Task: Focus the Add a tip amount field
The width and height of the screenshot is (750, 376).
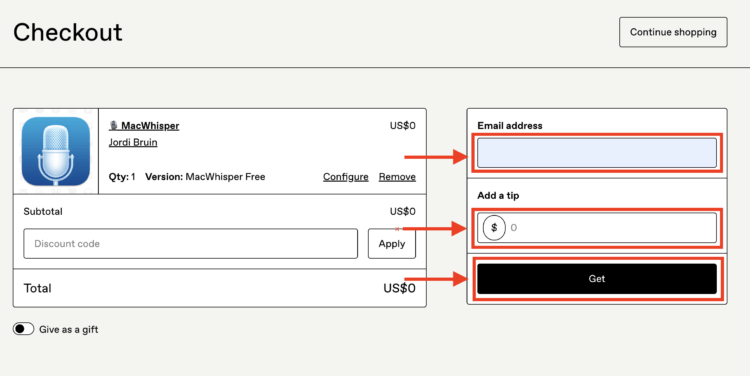Action: pyautogui.click(x=597, y=228)
